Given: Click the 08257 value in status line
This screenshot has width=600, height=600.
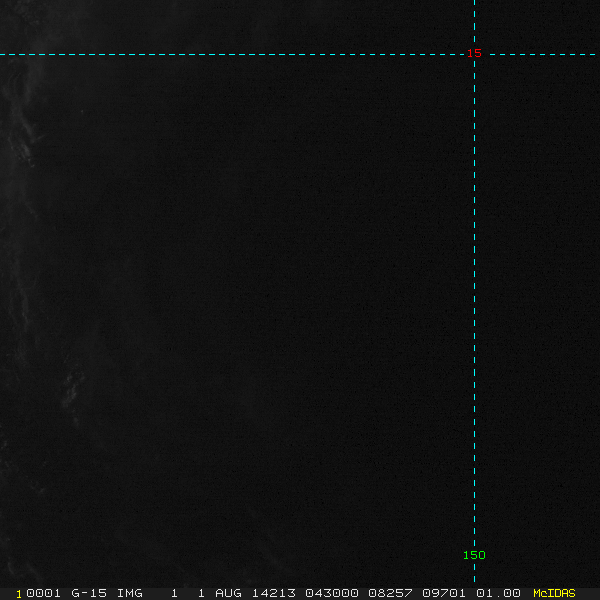Looking at the screenshot, I should 390,593.
